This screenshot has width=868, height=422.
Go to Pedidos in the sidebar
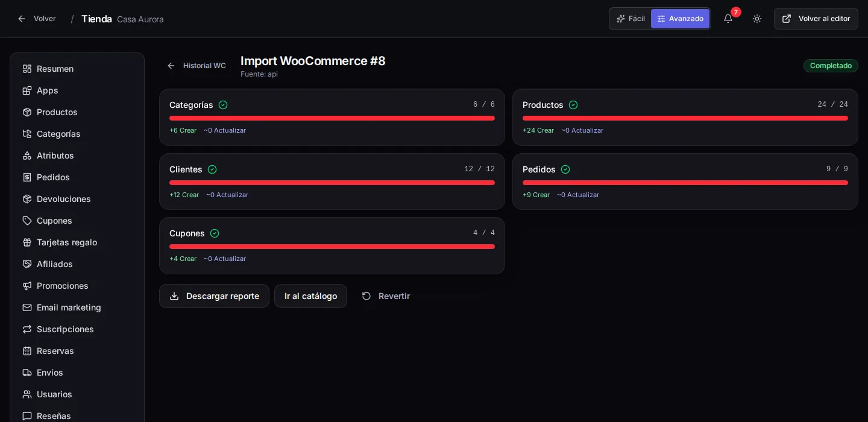(x=77, y=177)
